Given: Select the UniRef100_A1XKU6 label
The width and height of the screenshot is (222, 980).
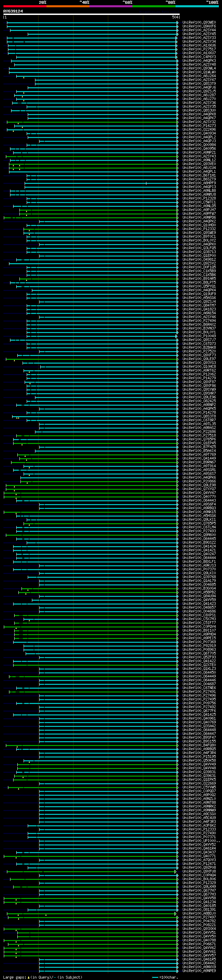Looking at the screenshot, I should click(x=199, y=45).
